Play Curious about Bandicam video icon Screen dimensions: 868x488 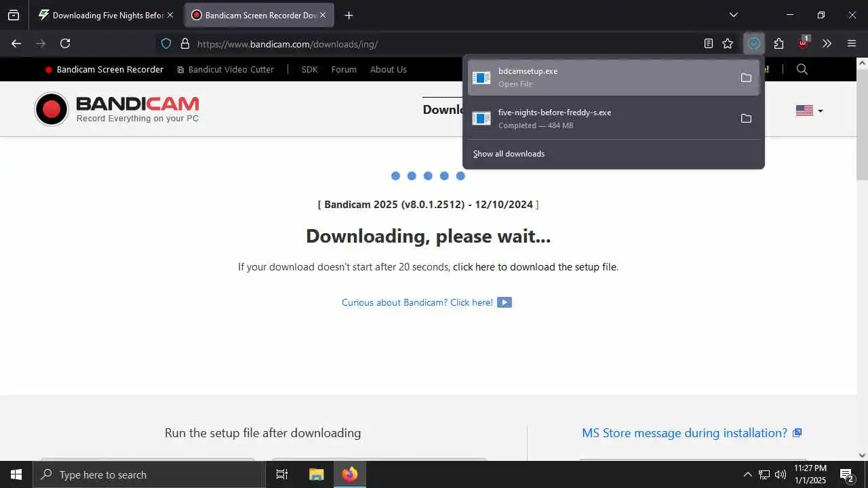click(505, 302)
